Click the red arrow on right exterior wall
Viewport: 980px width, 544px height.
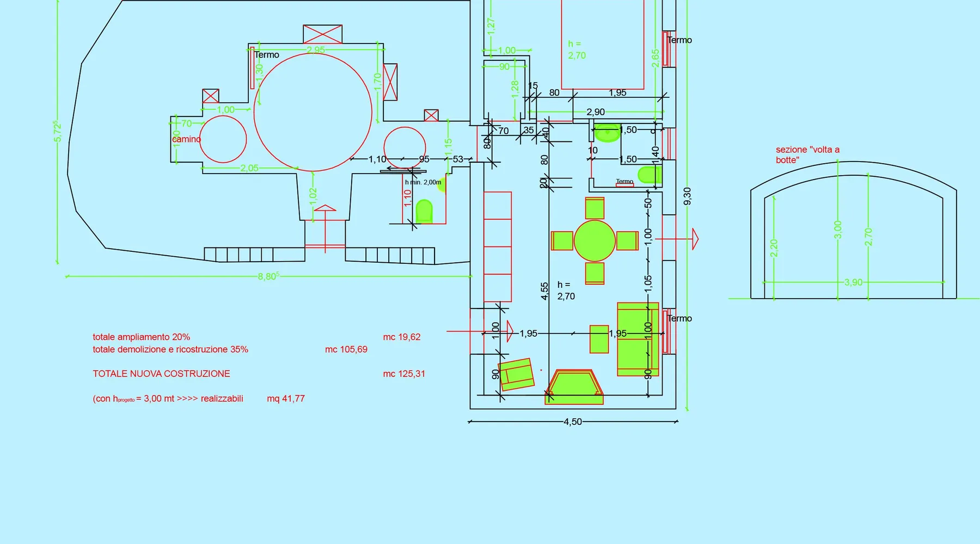coord(695,239)
